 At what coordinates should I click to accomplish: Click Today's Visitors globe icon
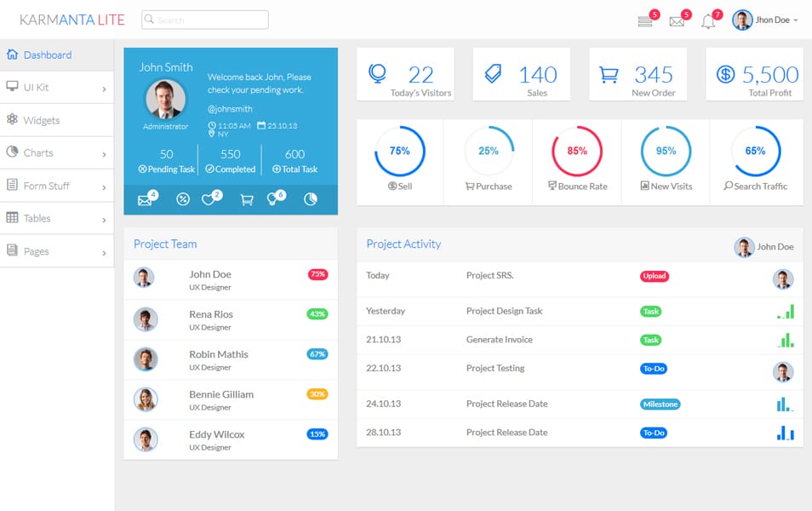coord(378,73)
